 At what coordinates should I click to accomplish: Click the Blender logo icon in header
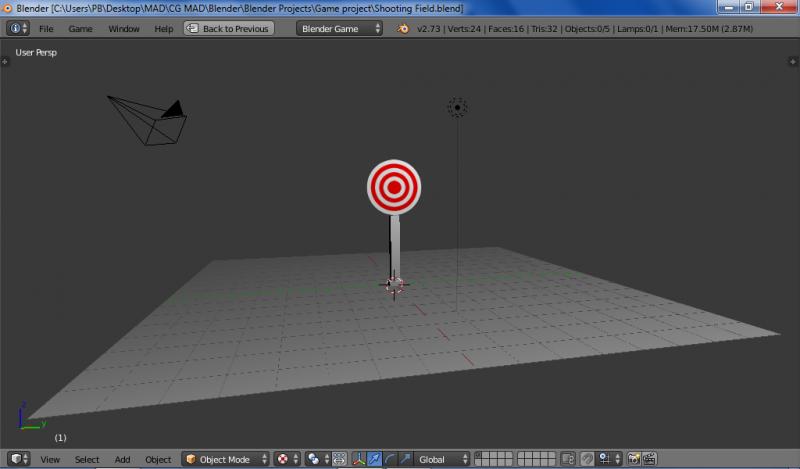point(403,29)
